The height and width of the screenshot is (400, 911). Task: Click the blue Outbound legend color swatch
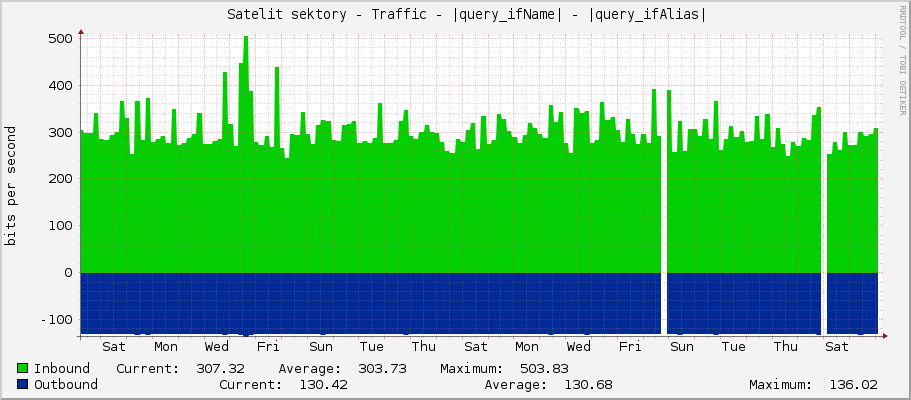tap(23, 384)
